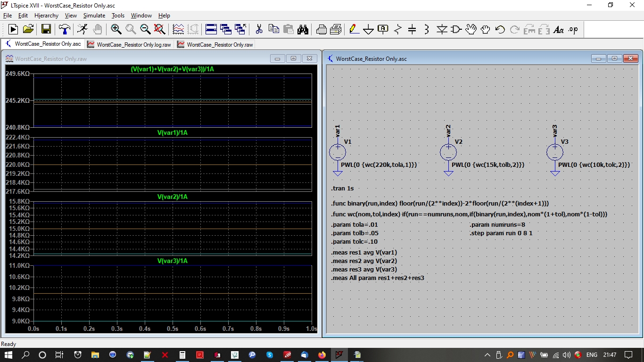Open the File menu
Viewport: 644px width, 362px height.
(x=8, y=16)
